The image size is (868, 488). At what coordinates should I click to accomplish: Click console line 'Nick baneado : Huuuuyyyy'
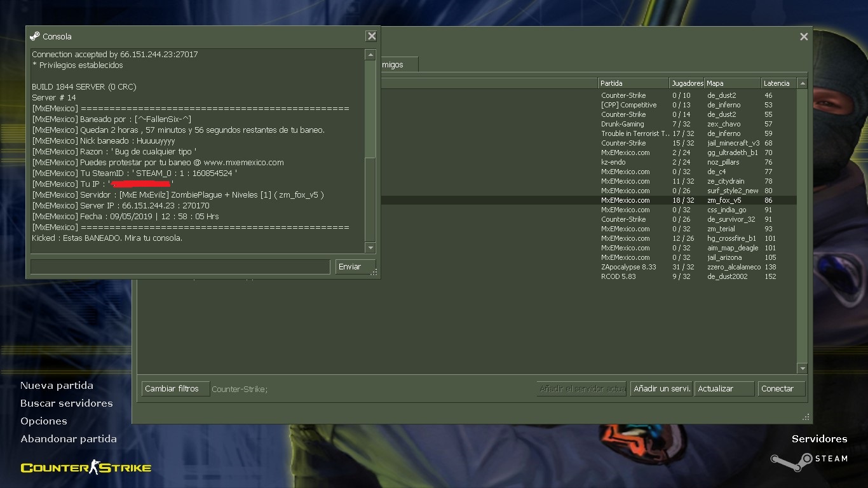[104, 141]
